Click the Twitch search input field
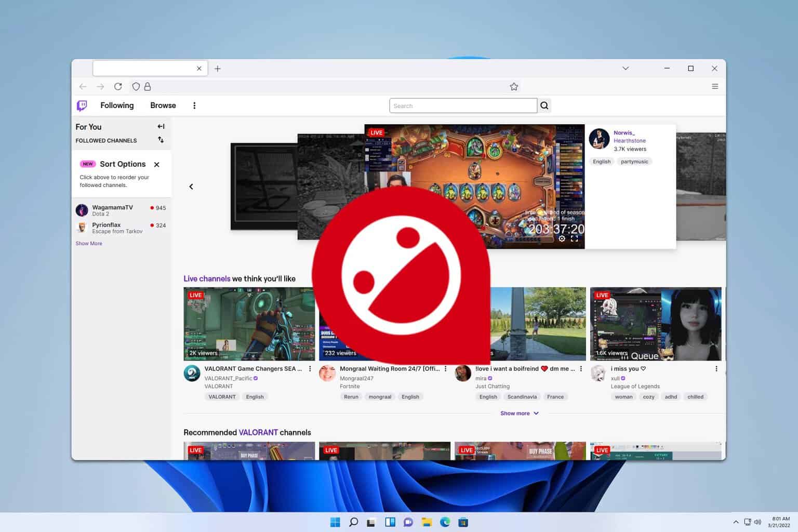This screenshot has height=532, width=798. click(x=463, y=106)
